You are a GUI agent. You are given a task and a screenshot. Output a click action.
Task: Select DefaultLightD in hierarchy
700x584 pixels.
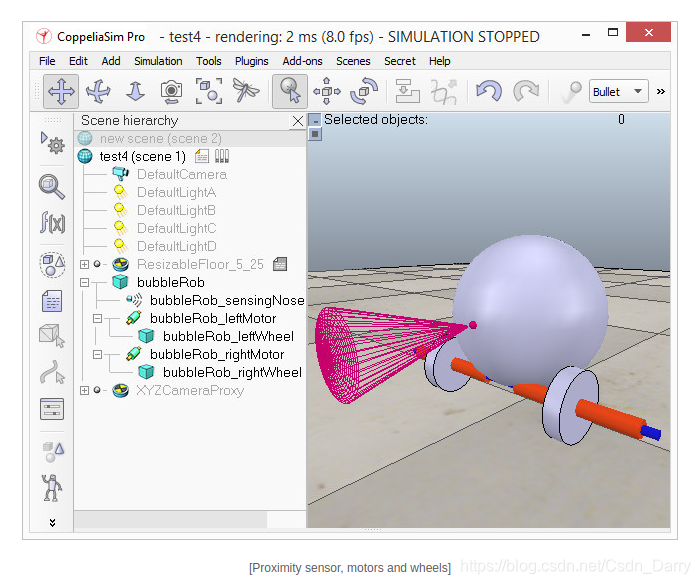[x=177, y=246]
